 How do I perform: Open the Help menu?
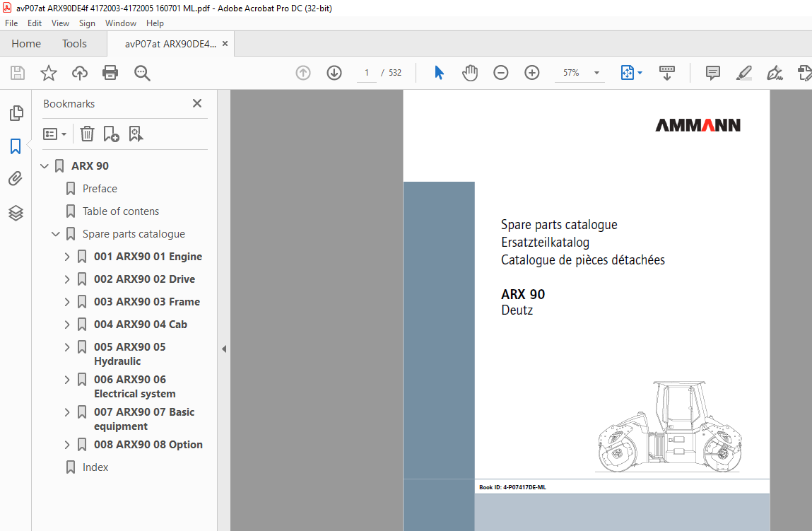coord(155,23)
